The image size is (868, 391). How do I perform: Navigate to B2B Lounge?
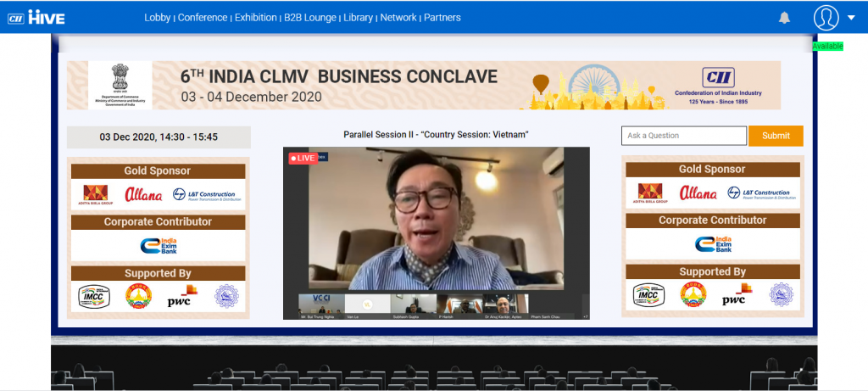(x=310, y=18)
